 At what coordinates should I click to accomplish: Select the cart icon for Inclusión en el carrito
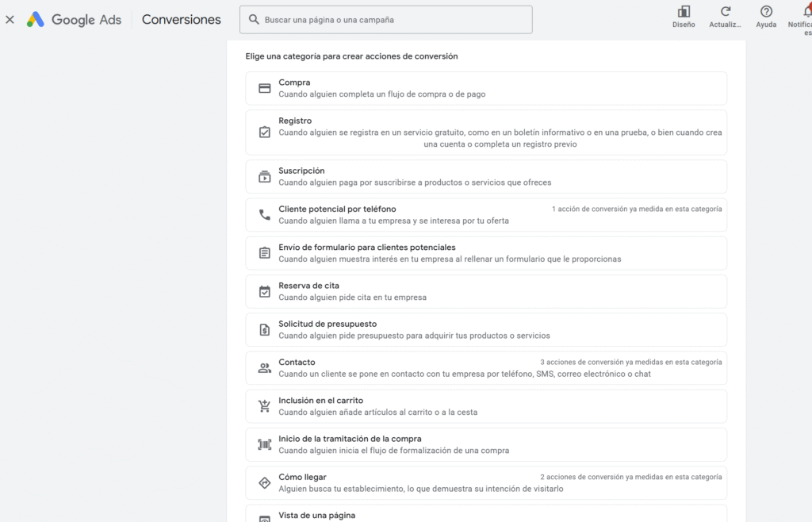click(x=265, y=406)
